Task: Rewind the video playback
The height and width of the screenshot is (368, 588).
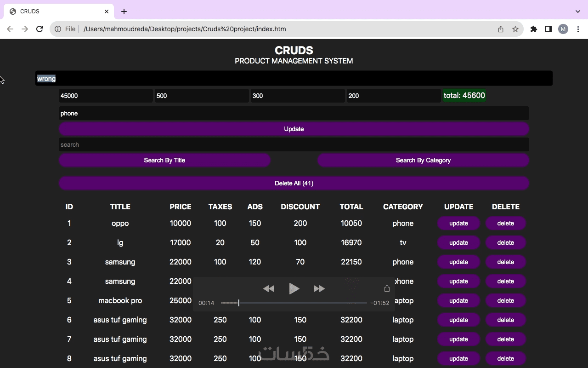Action: tap(269, 288)
